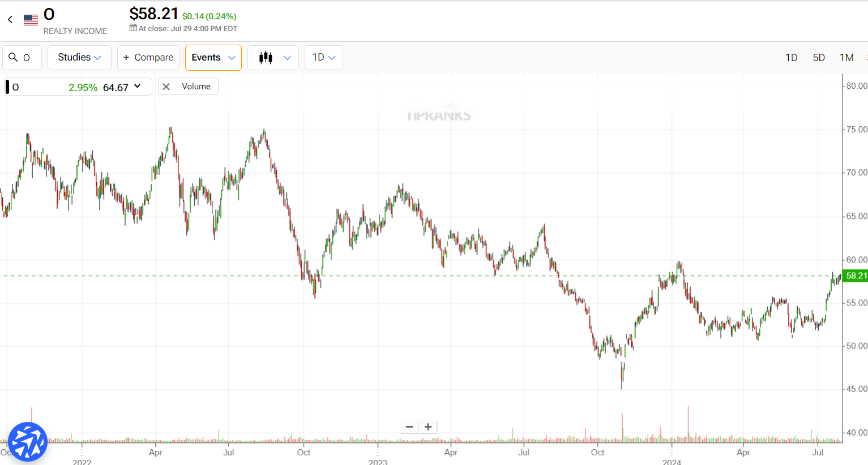Click the $58.21 price text
Image resolution: width=868 pixels, height=465 pixels.
(154, 14)
